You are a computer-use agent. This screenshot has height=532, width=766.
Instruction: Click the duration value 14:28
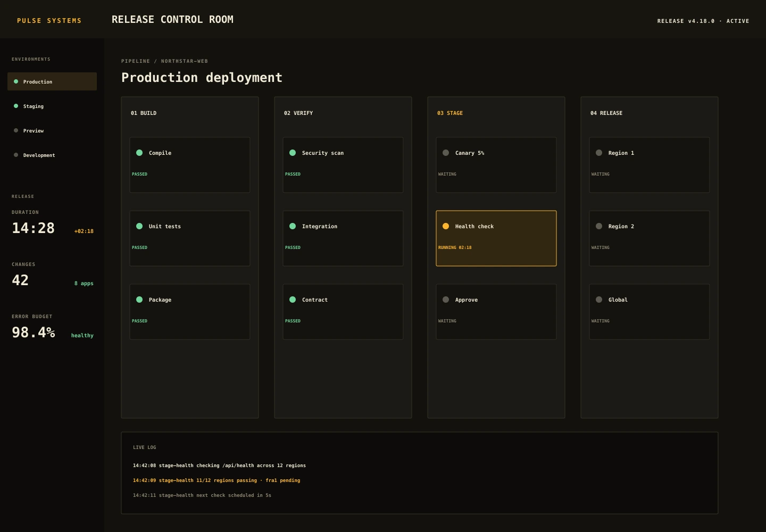point(33,228)
